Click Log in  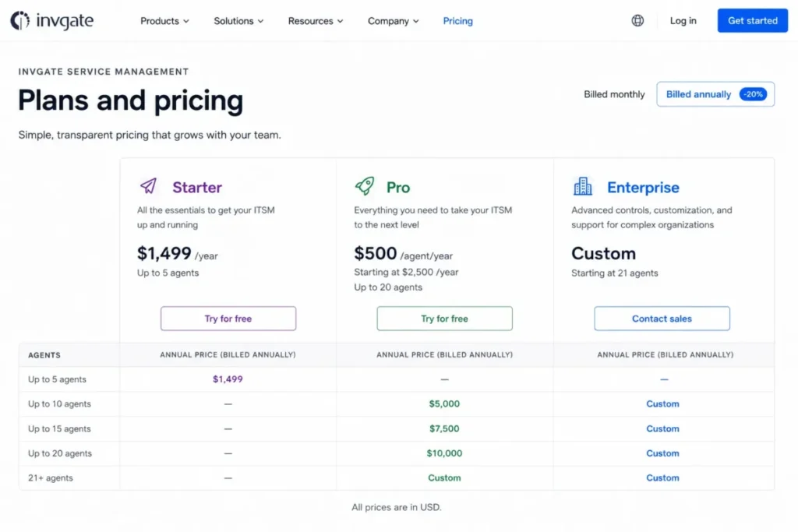(683, 21)
